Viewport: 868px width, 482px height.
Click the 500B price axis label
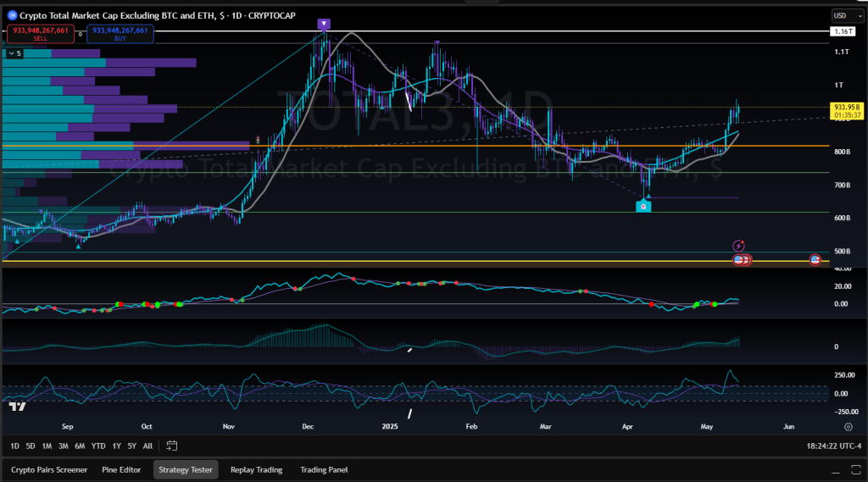coord(842,252)
